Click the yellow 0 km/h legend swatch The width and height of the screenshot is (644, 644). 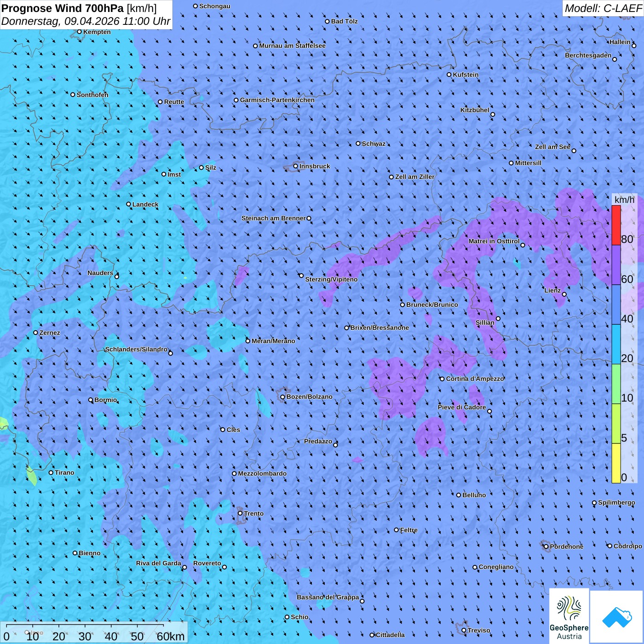[x=616, y=463]
